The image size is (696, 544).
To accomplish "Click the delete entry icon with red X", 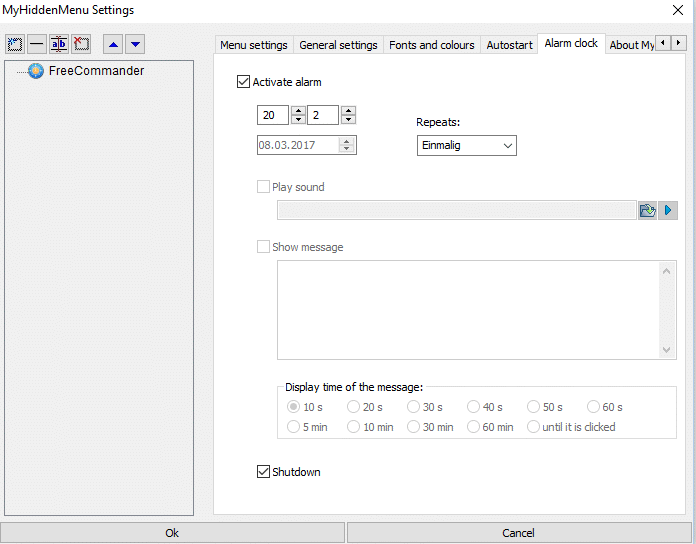I will 81,44.
